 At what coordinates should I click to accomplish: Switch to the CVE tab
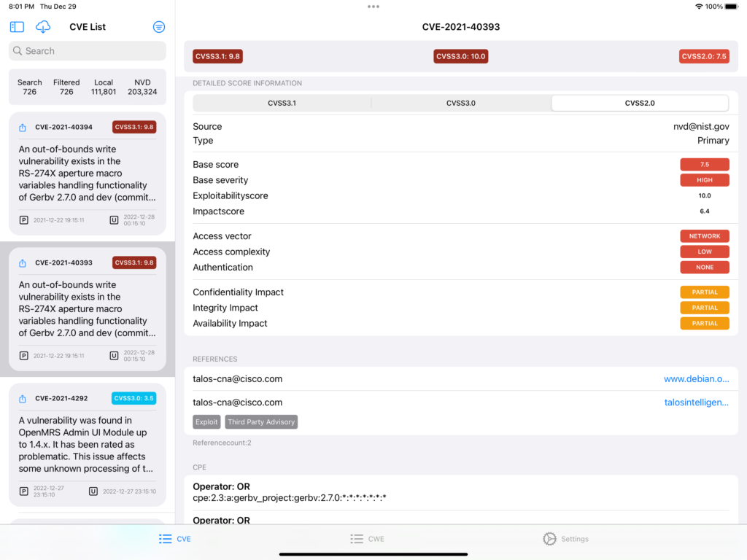click(x=175, y=539)
